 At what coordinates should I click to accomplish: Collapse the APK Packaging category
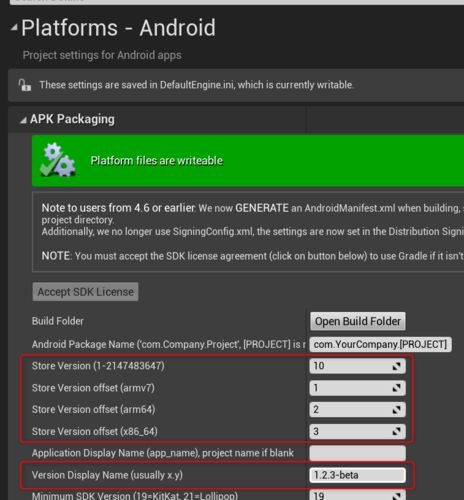pyautogui.click(x=23, y=120)
